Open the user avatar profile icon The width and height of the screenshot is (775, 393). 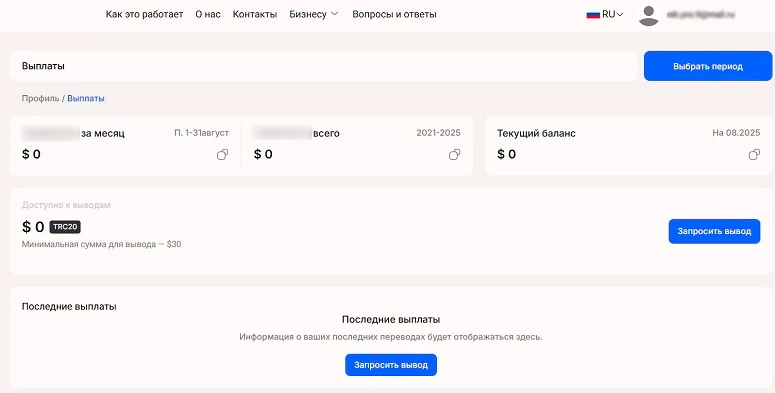(x=648, y=16)
